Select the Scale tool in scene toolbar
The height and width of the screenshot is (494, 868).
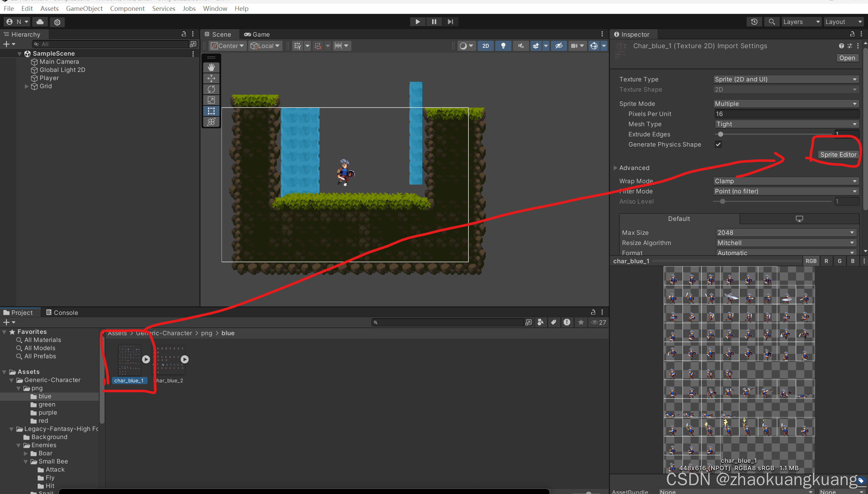point(211,100)
